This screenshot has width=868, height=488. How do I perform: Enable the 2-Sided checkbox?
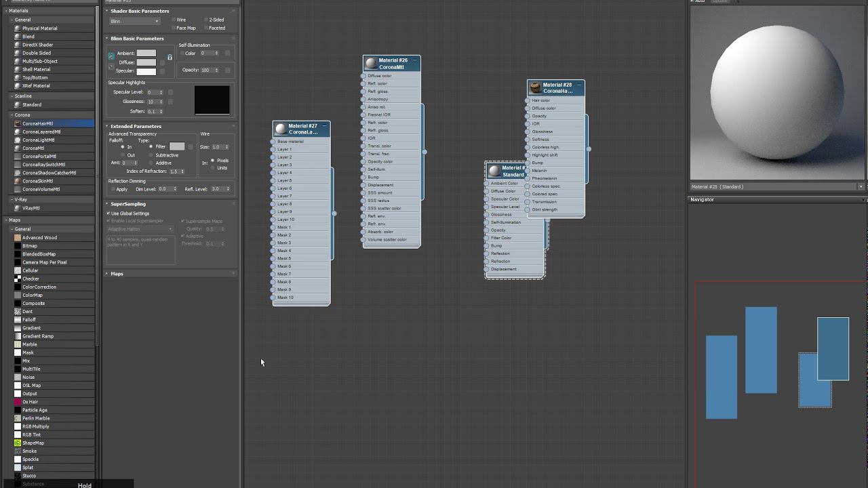(206, 20)
